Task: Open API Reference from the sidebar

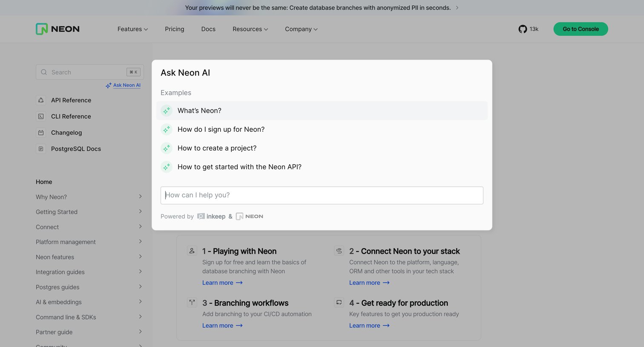Action: click(71, 100)
